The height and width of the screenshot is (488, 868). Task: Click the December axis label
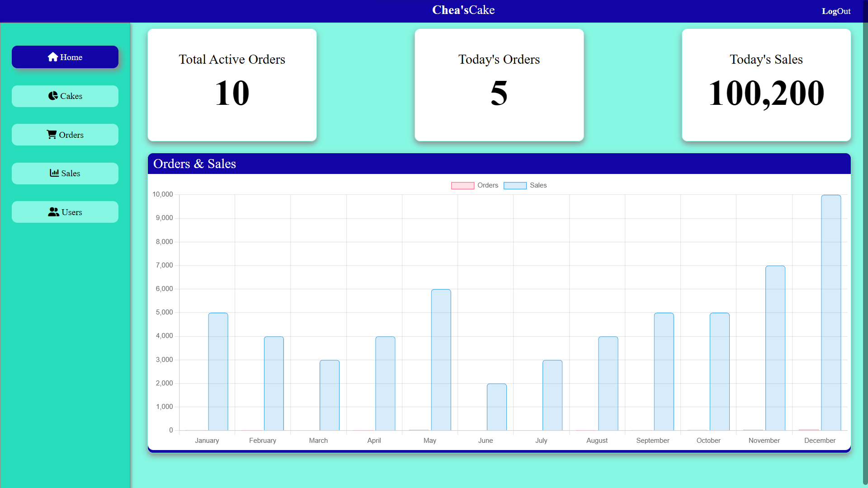pyautogui.click(x=820, y=441)
